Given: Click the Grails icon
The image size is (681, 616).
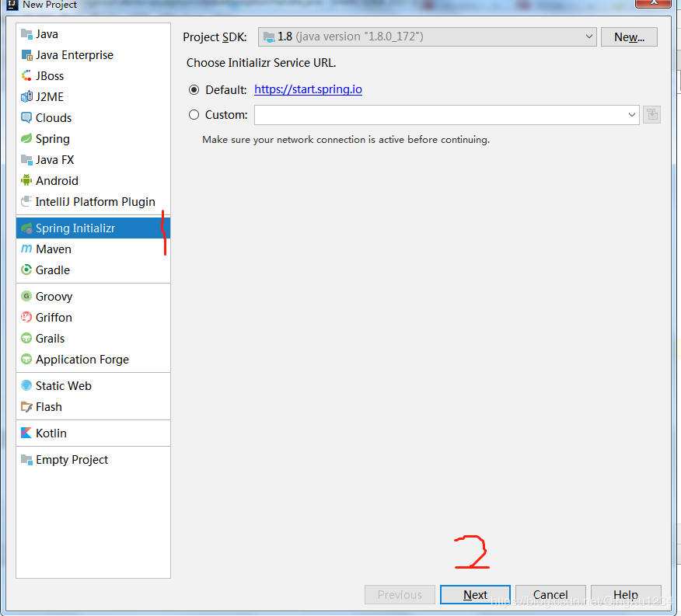Looking at the screenshot, I should pyautogui.click(x=26, y=338).
